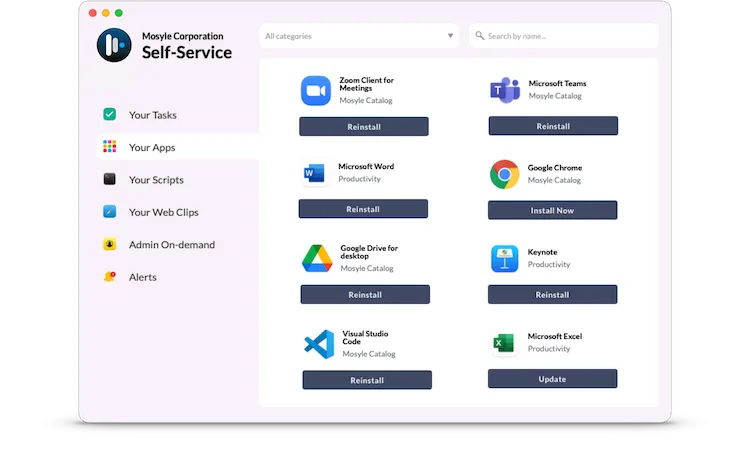Image resolution: width=750 pixels, height=472 pixels.
Task: Click the Your Apps colored grid icon
Action: (x=110, y=147)
